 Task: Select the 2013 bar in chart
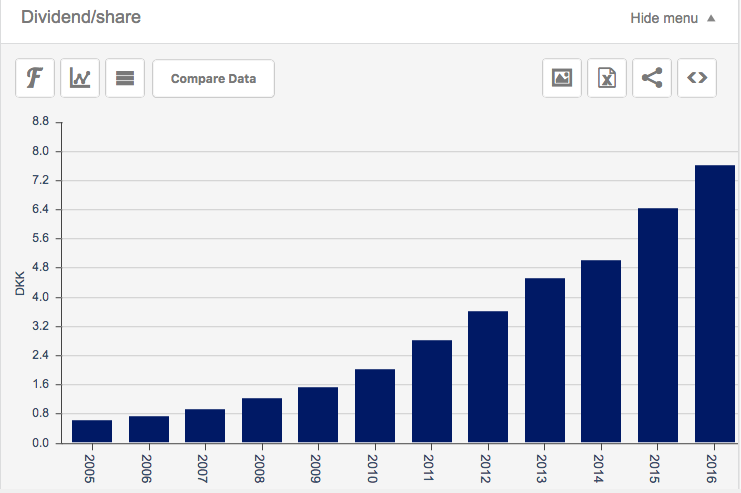pyautogui.click(x=545, y=360)
